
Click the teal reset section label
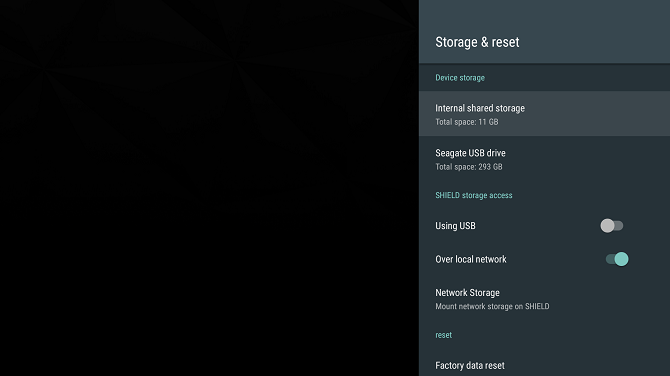(443, 335)
